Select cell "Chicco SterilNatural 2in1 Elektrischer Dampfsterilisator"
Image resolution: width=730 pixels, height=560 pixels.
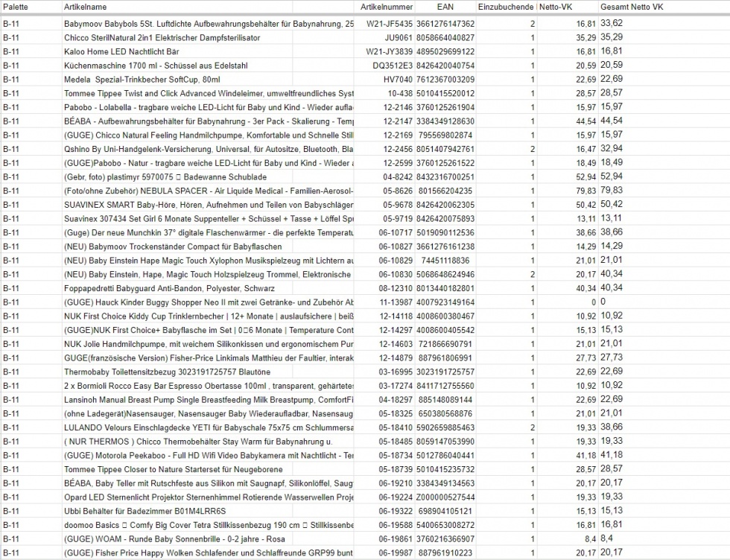coord(162,38)
